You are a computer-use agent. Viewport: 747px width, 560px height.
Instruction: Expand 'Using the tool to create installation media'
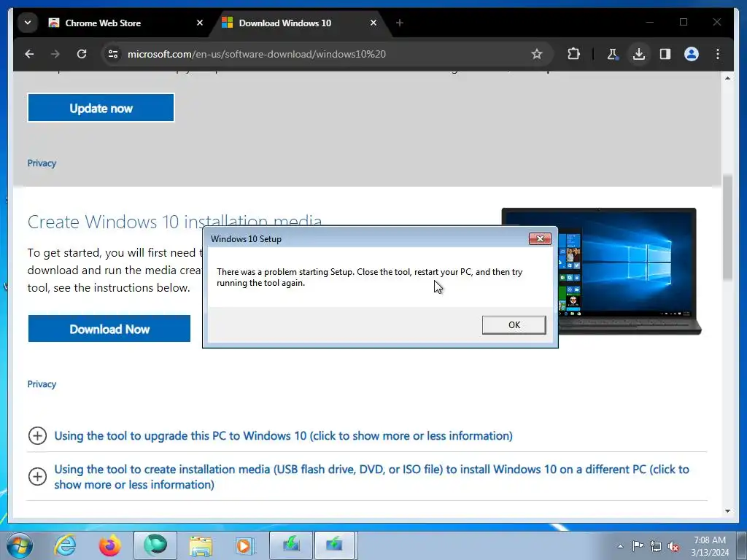pos(371,477)
